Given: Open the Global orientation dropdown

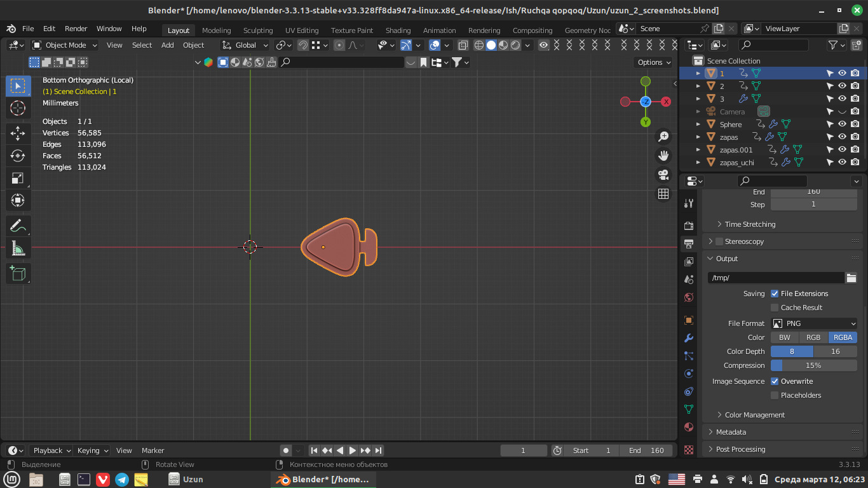Looking at the screenshot, I should (x=245, y=45).
